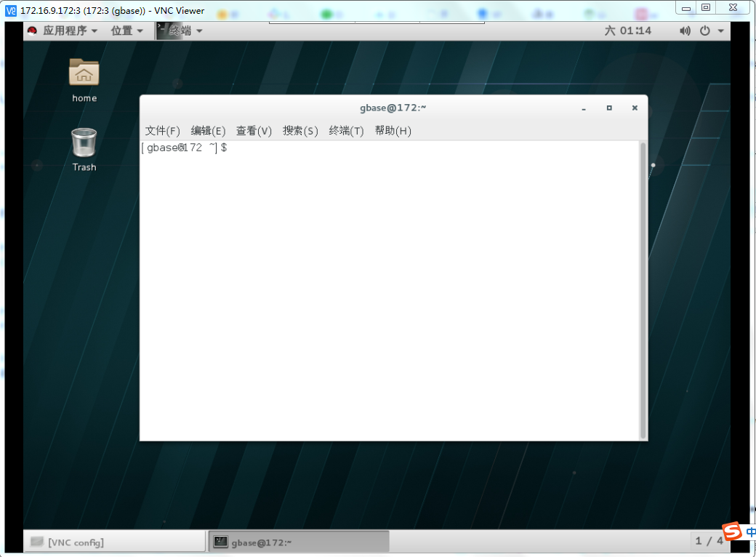Minimize the gbase terminal window
The height and width of the screenshot is (557, 756).
tap(584, 108)
